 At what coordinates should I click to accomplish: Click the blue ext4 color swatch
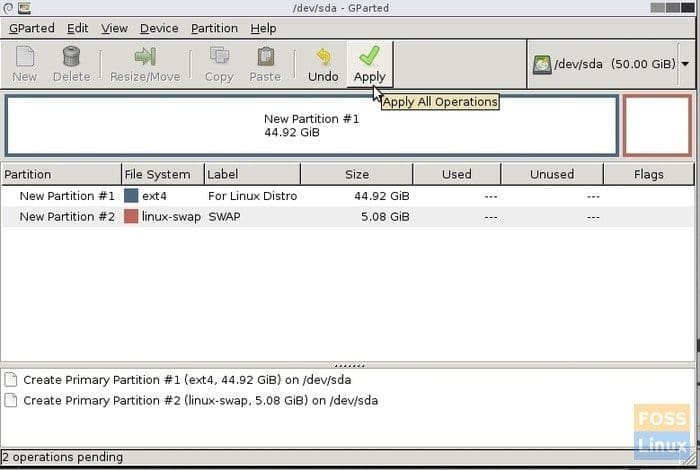pos(131,195)
